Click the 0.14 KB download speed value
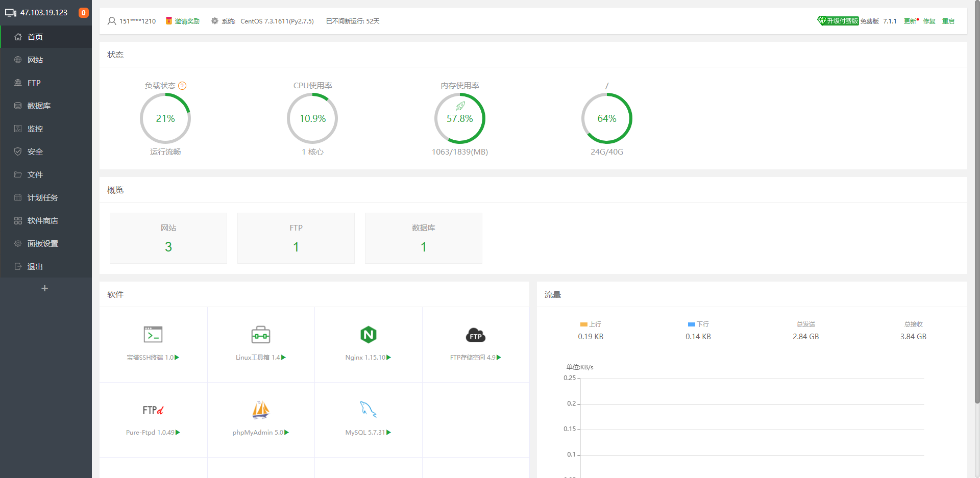The image size is (980, 478). tap(698, 337)
